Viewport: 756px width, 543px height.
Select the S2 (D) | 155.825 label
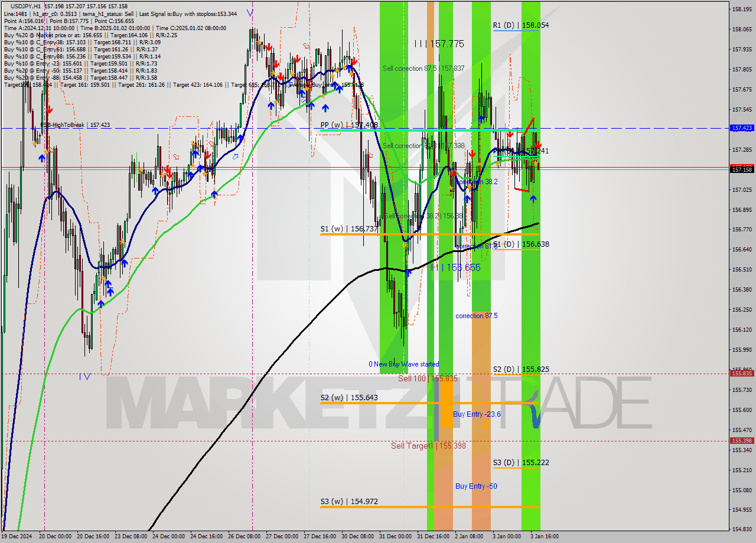[521, 369]
